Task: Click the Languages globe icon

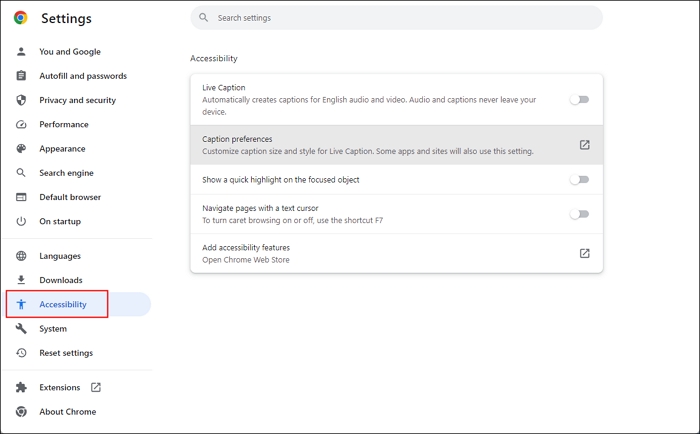Action: pyautogui.click(x=21, y=256)
